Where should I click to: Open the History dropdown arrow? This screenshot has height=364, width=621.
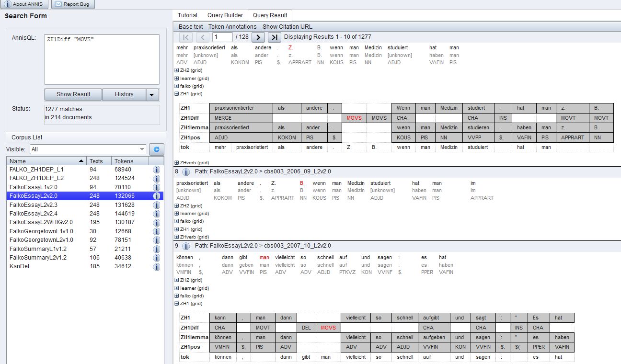152,94
